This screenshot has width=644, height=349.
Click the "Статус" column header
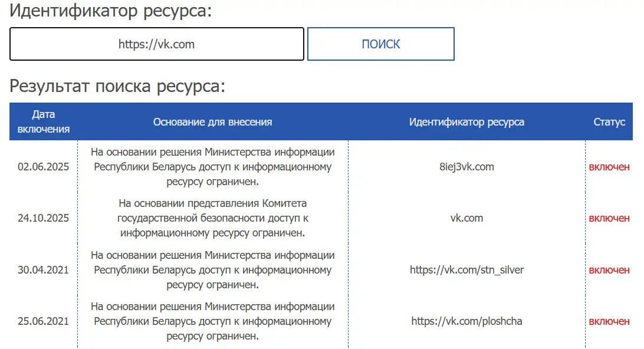pos(610,121)
